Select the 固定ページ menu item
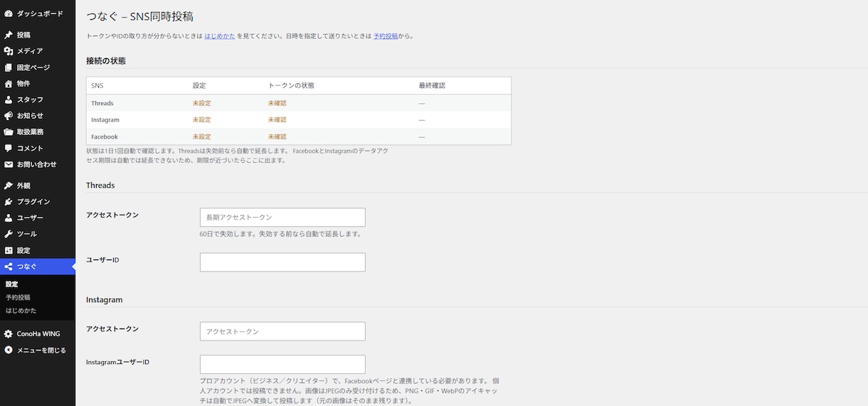This screenshot has height=406, width=868. pyautogui.click(x=38, y=68)
